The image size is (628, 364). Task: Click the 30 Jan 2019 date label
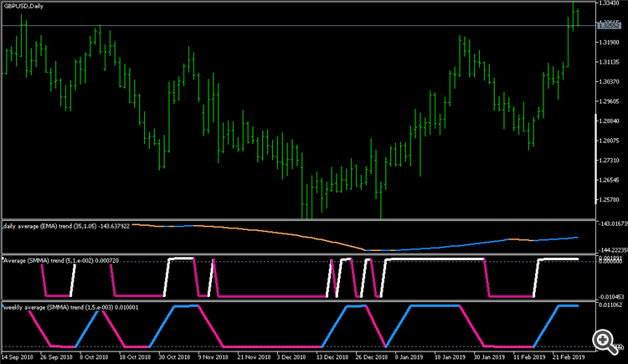489,356
